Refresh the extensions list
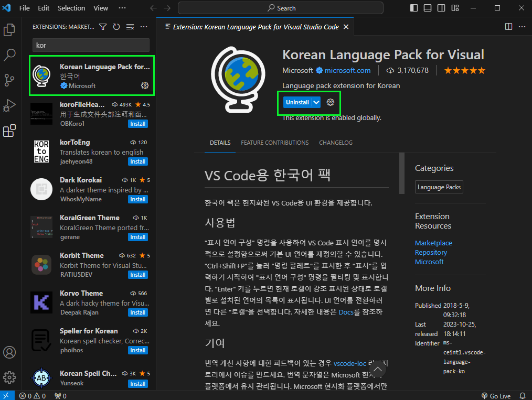The image size is (532, 400). (116, 27)
